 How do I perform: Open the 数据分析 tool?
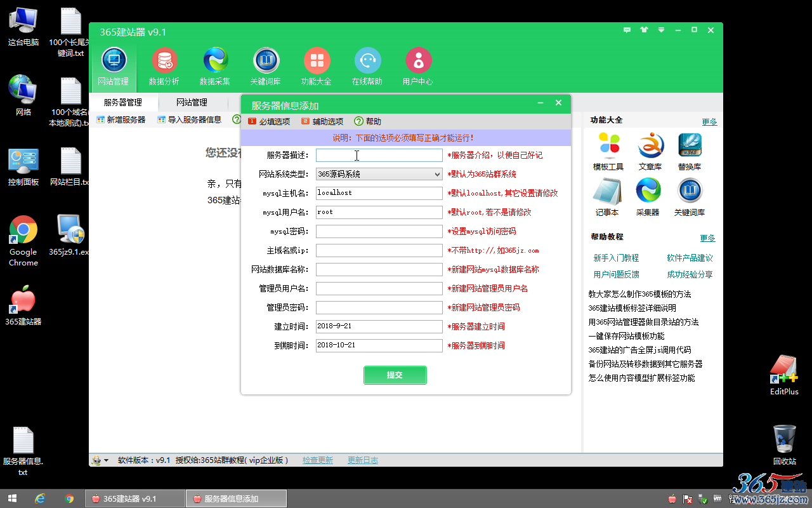(164, 67)
